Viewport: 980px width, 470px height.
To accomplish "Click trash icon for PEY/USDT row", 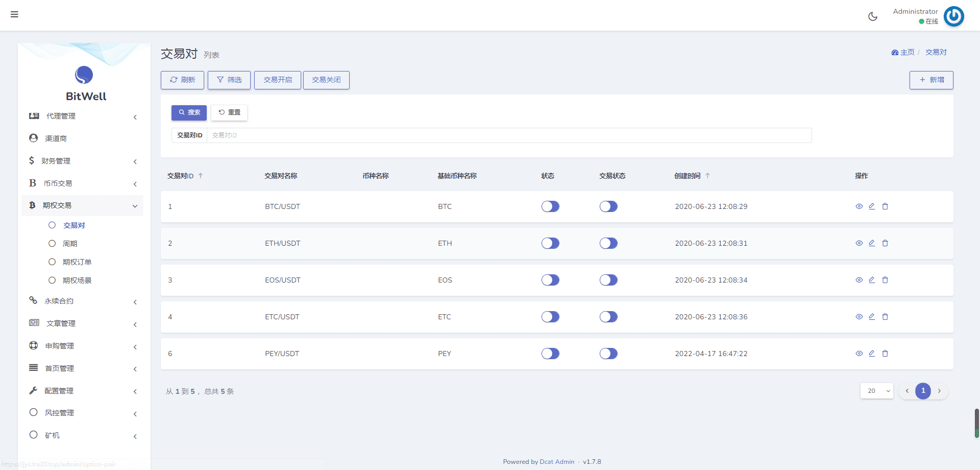I will [885, 354].
